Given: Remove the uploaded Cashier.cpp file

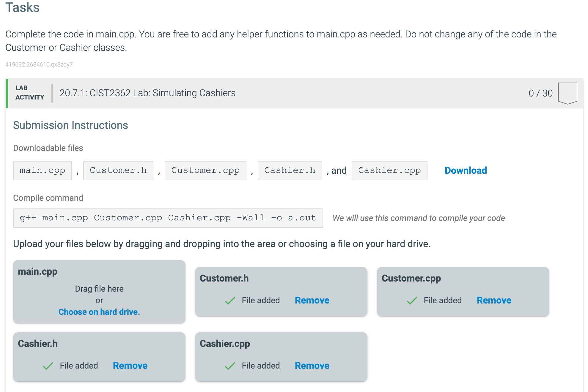Looking at the screenshot, I should tap(312, 366).
